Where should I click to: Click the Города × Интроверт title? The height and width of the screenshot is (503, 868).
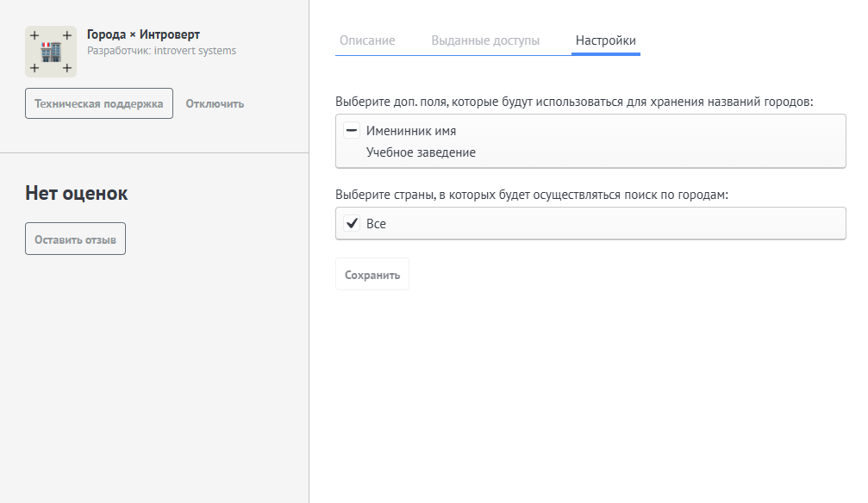[143, 34]
